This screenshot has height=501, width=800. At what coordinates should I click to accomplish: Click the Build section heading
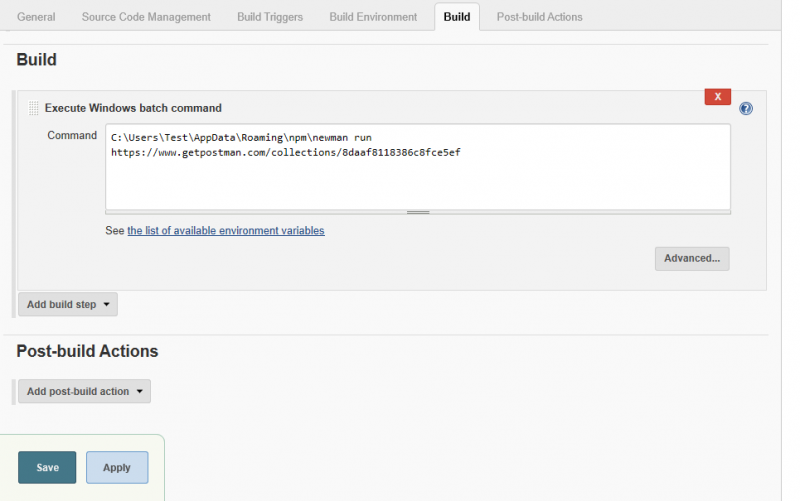coord(36,60)
